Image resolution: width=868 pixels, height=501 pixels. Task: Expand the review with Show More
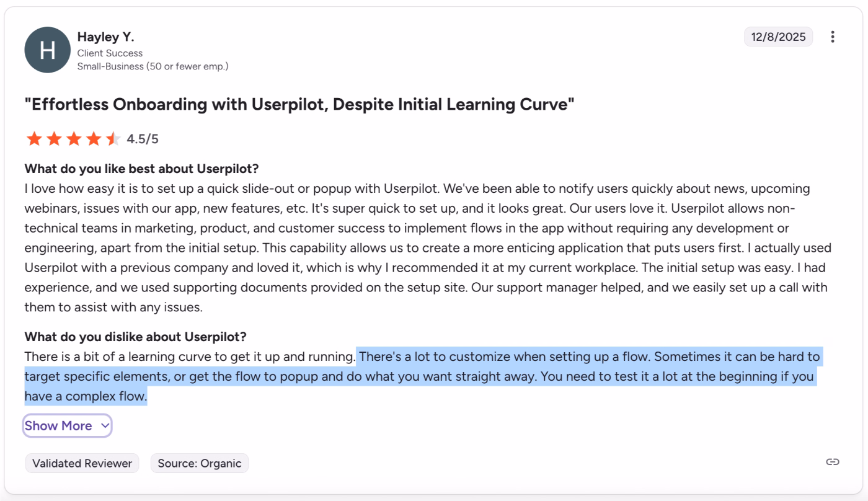pyautogui.click(x=60, y=425)
